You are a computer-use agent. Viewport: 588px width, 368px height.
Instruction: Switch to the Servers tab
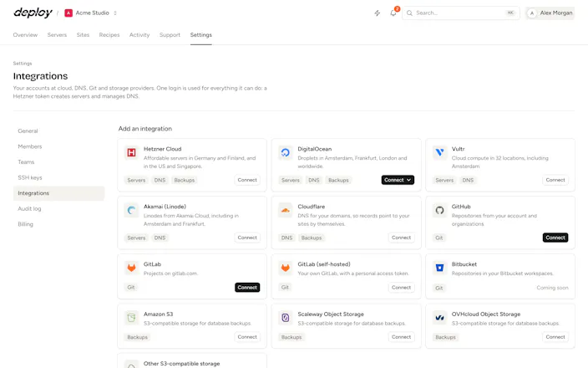point(57,35)
